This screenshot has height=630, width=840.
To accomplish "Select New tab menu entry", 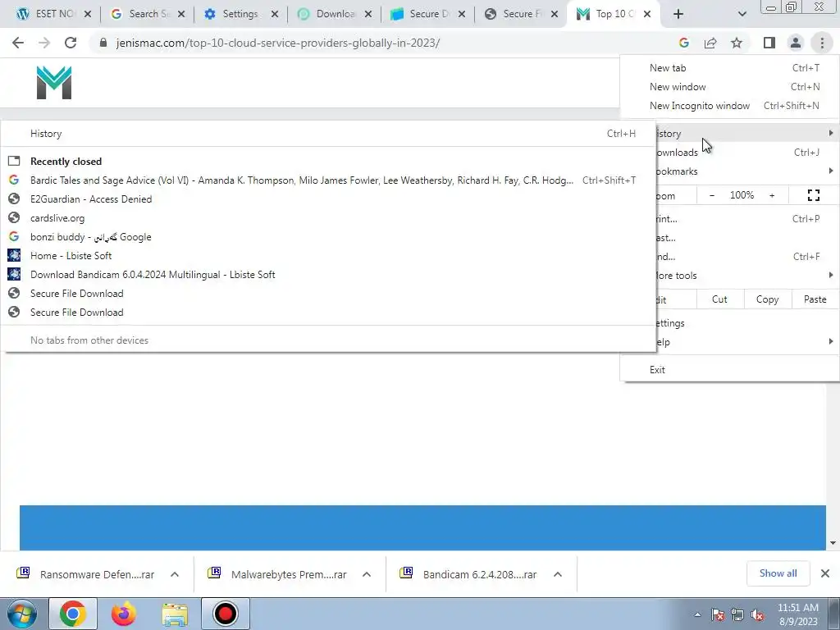I will click(729, 68).
